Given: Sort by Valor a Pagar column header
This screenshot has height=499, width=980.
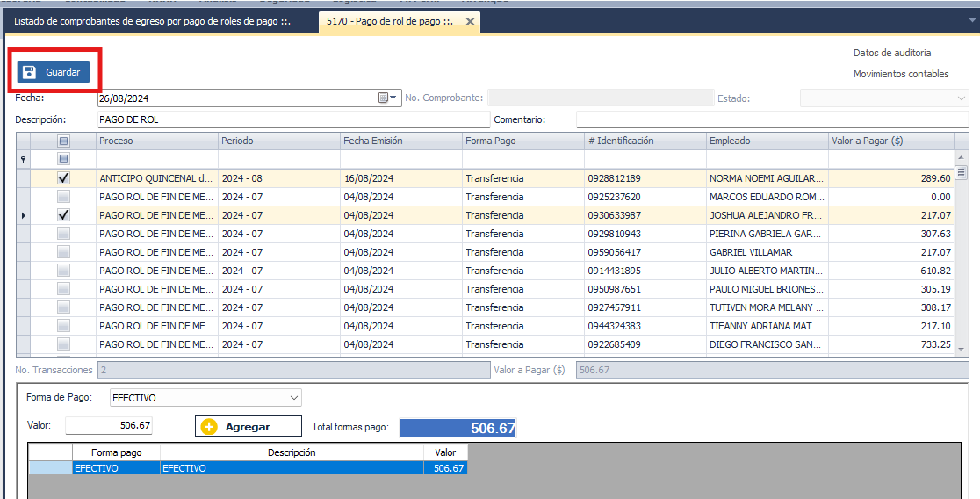Looking at the screenshot, I should [890, 141].
